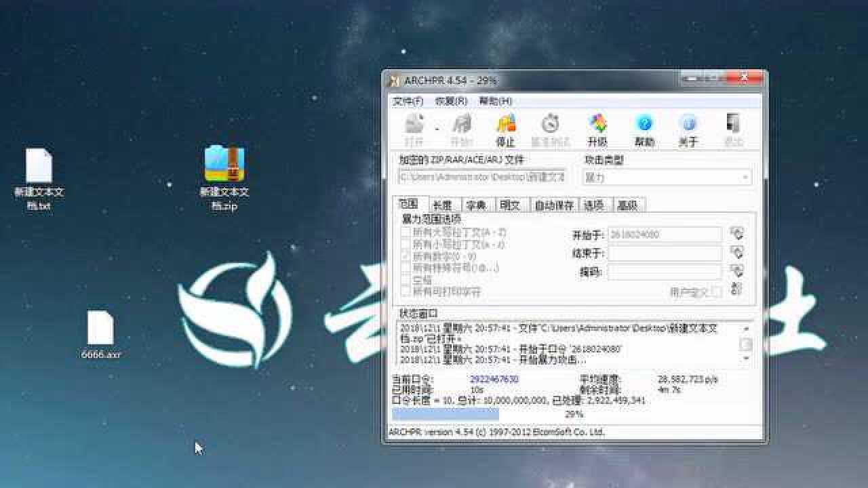Switch to the 高级 tab

click(627, 205)
